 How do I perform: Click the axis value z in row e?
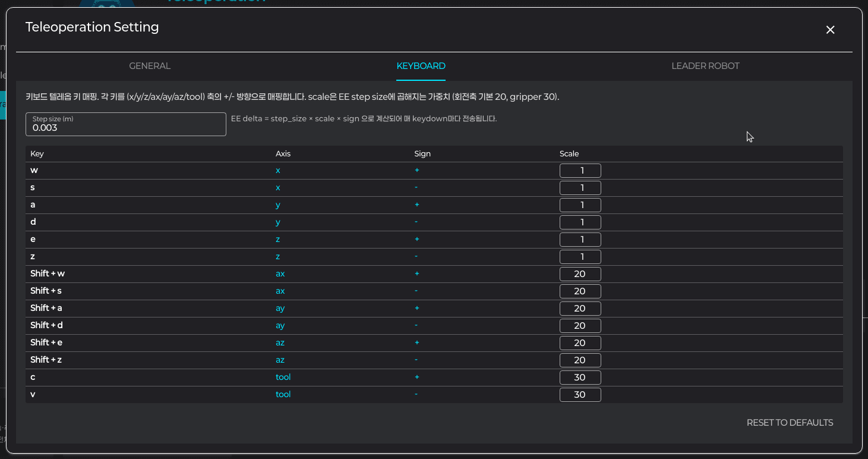278,240
